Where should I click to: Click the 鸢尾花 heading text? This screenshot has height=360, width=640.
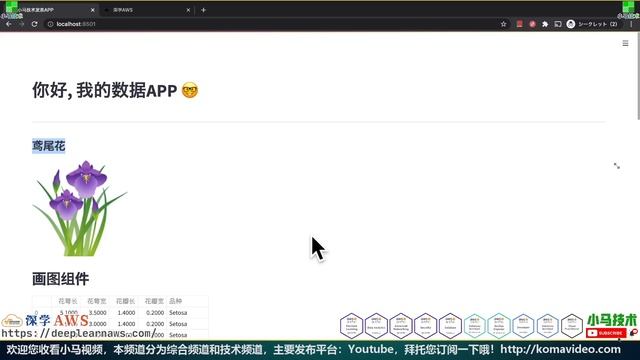49,146
